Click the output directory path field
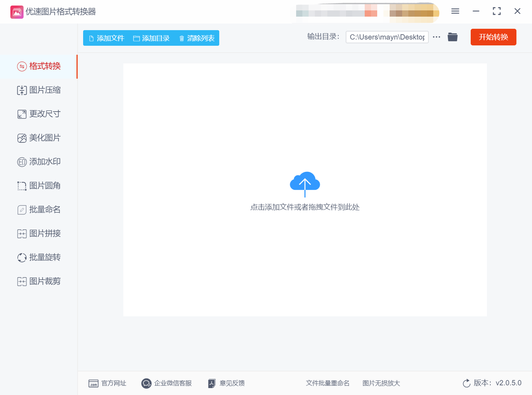 pos(387,37)
